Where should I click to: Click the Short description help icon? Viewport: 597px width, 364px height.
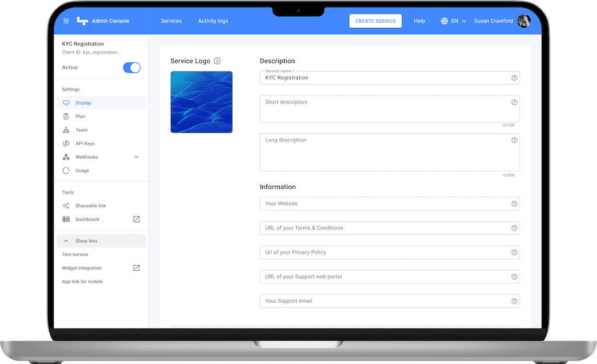pyautogui.click(x=514, y=102)
